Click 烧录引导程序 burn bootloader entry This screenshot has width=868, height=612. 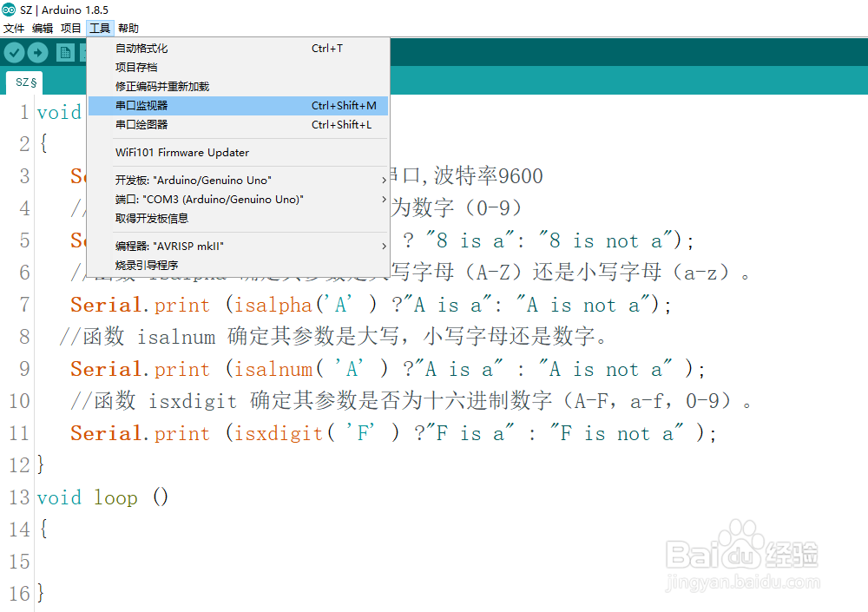[x=238, y=265]
